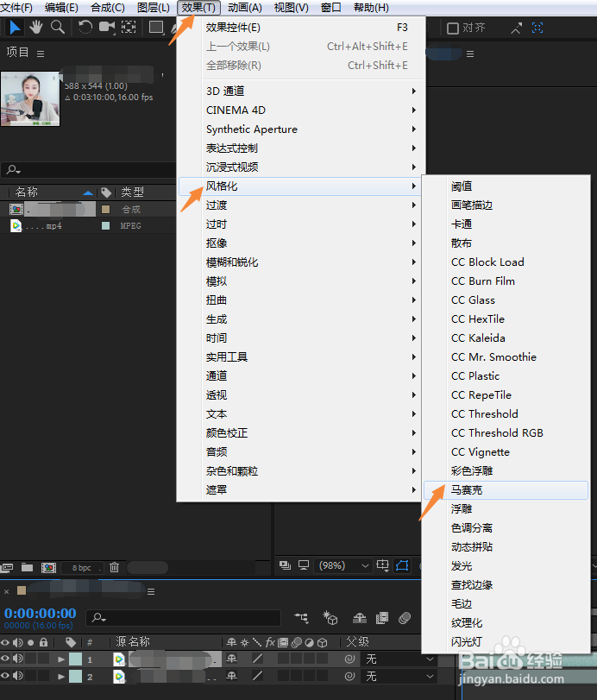
Task: Click the parent pick whip of layer 1
Action: 349,659
